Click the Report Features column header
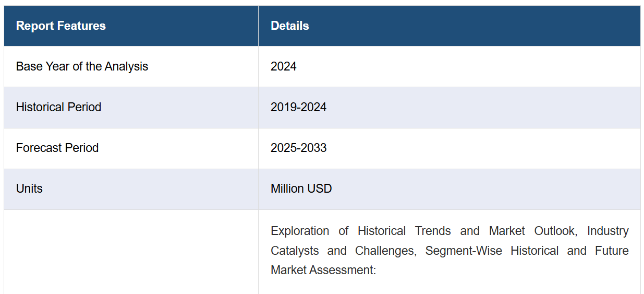Viewport: 644px width, 294px height. click(x=61, y=26)
